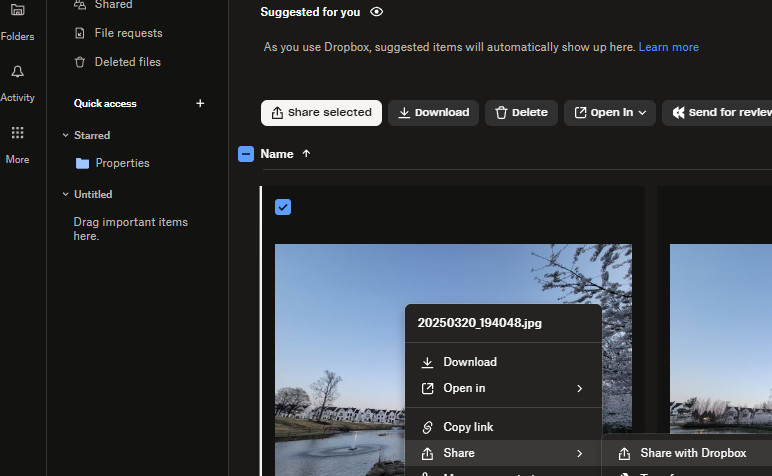The image size is (772, 476).
Task: Open the Folders sidebar section
Action: (x=17, y=22)
